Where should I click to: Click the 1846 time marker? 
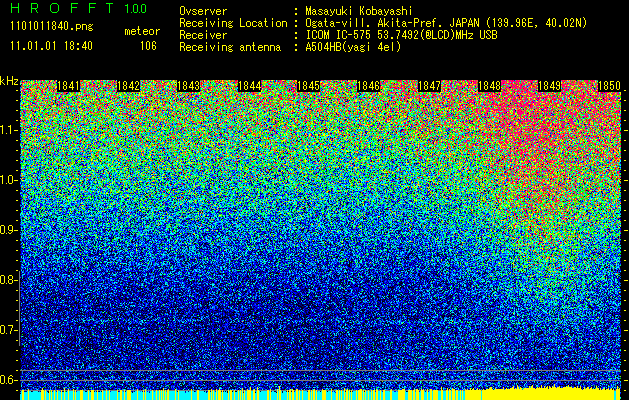click(368, 86)
